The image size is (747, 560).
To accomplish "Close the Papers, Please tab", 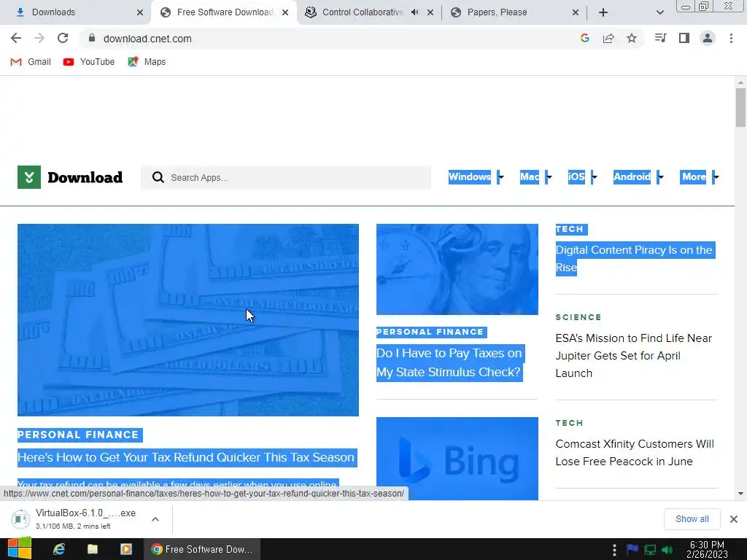I will click(576, 12).
